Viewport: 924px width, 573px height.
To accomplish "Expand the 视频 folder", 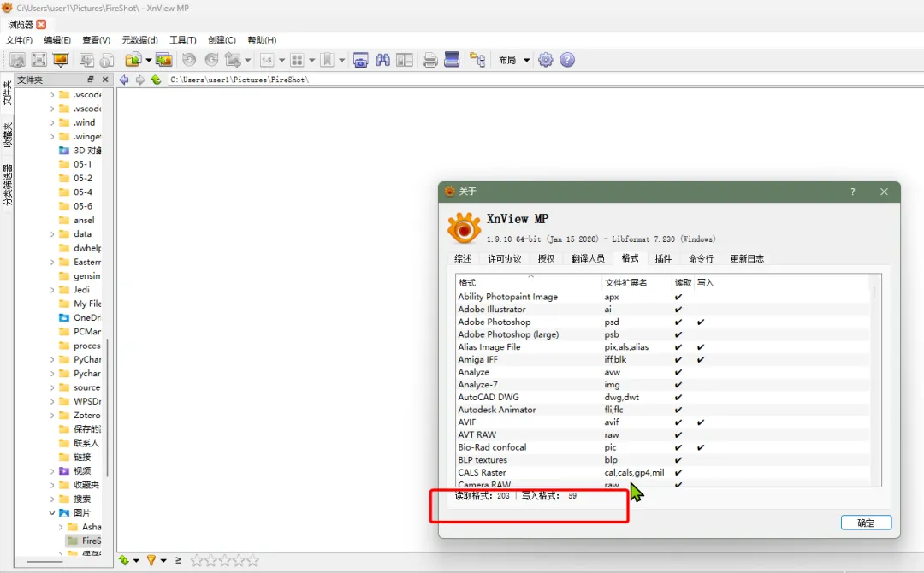I will click(52, 471).
